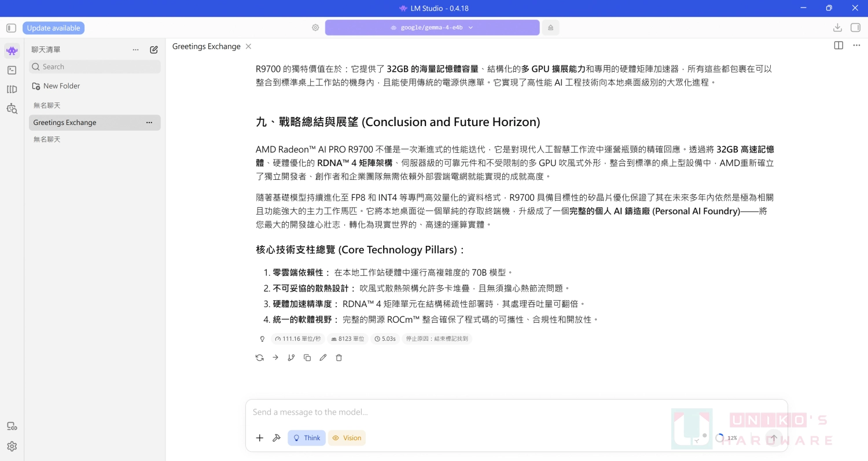The image size is (868, 461).
Task: Open the Chat section in left rail
Action: coord(12,50)
